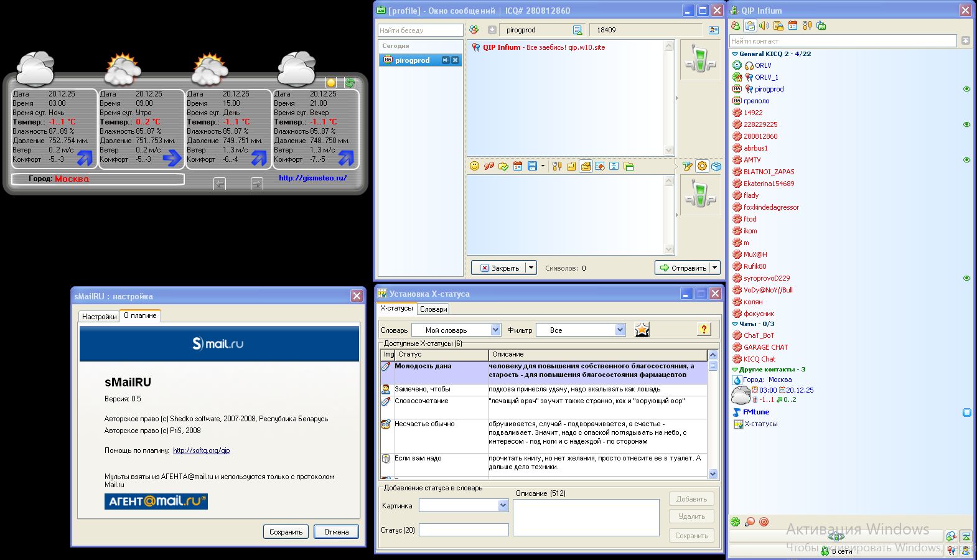Click the Найти контакт search field

pyautogui.click(x=843, y=41)
